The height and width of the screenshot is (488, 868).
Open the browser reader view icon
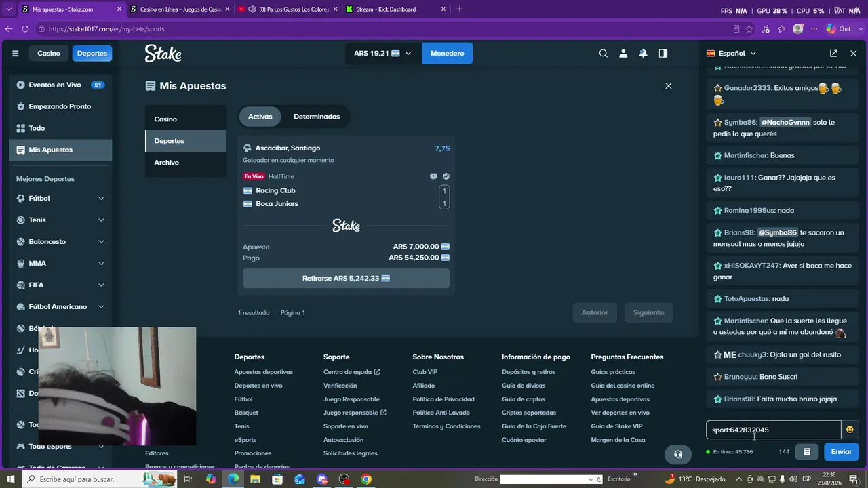736,29
